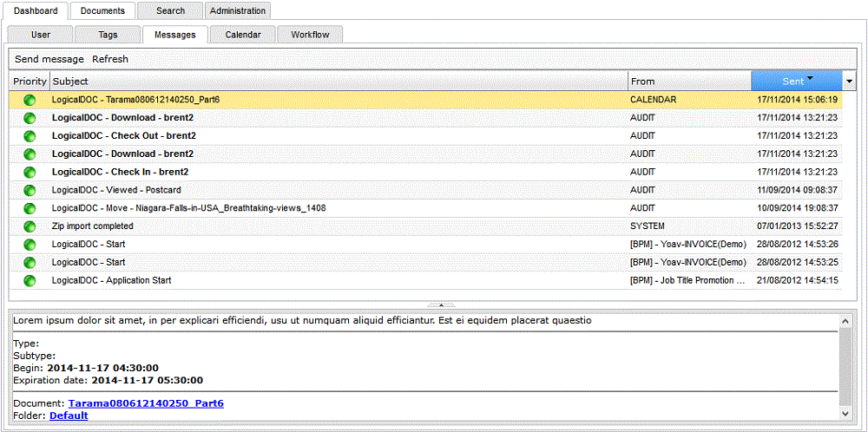Select the Zip import completed message
Image resolution: width=868 pixels, height=432 pixels.
[x=426, y=226]
